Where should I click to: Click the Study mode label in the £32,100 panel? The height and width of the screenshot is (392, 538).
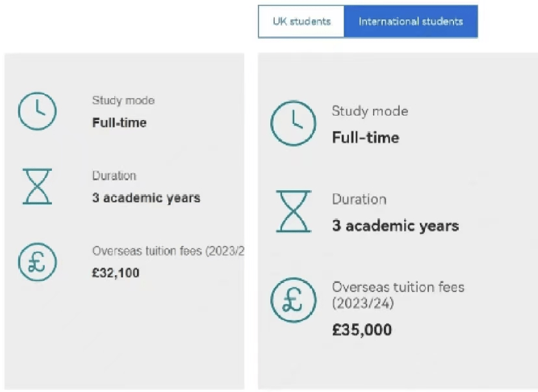[x=123, y=101]
